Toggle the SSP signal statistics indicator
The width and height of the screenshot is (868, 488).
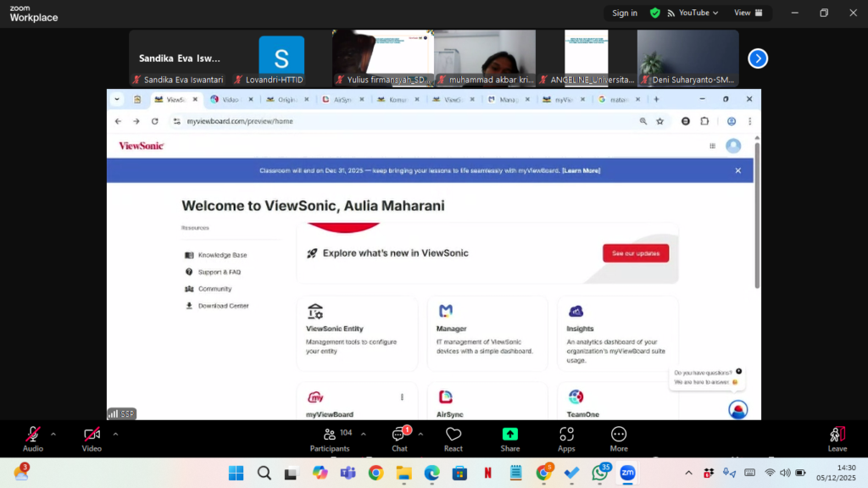coord(121,413)
